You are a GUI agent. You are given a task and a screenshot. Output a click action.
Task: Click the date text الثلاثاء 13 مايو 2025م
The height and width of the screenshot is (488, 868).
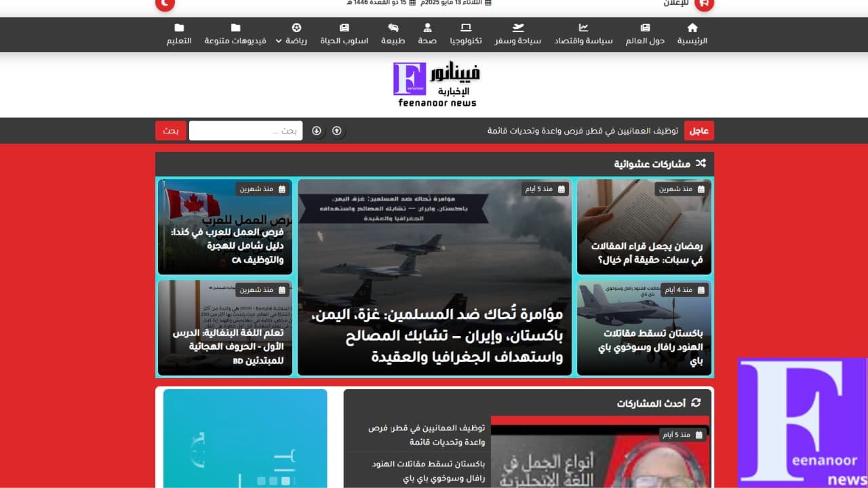(455, 3)
